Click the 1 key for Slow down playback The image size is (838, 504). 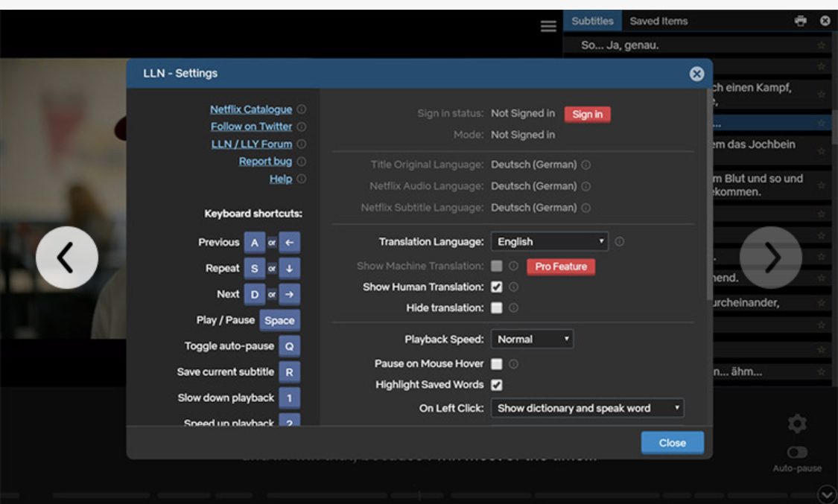pyautogui.click(x=289, y=398)
